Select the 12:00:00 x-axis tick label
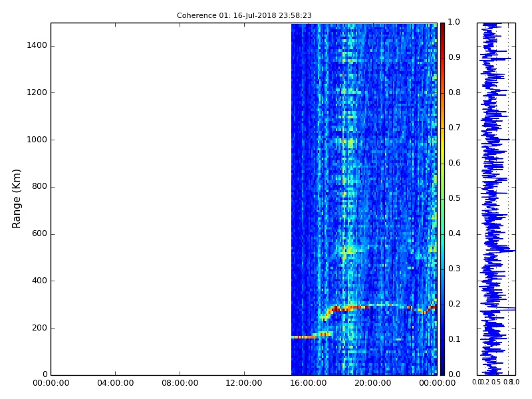532x399 pixels. click(244, 383)
